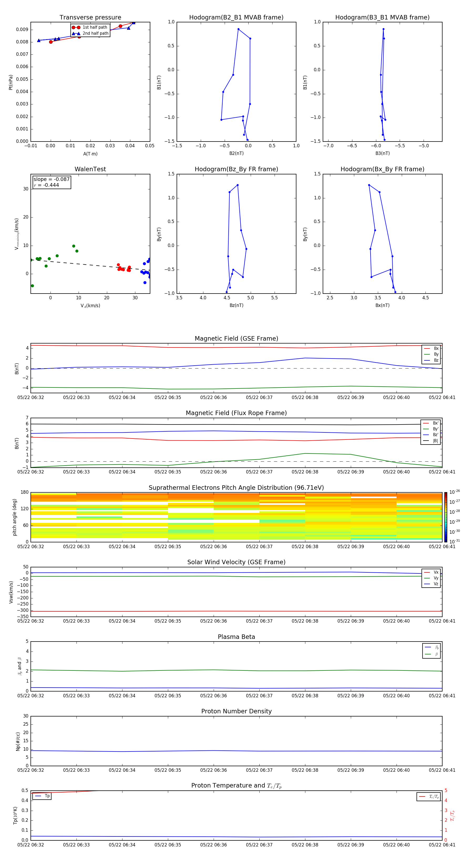Click the Hodogram(B2_B1 MVAB frame) title
Screen dimensions: 473x868
tap(236, 18)
